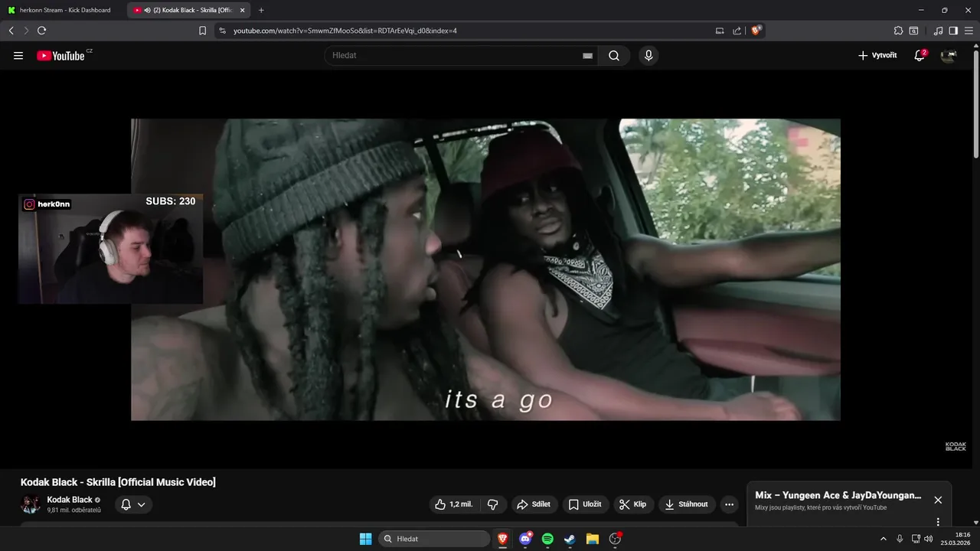
Task: Open search tab icon in browser toolbar
Action: [x=913, y=31]
